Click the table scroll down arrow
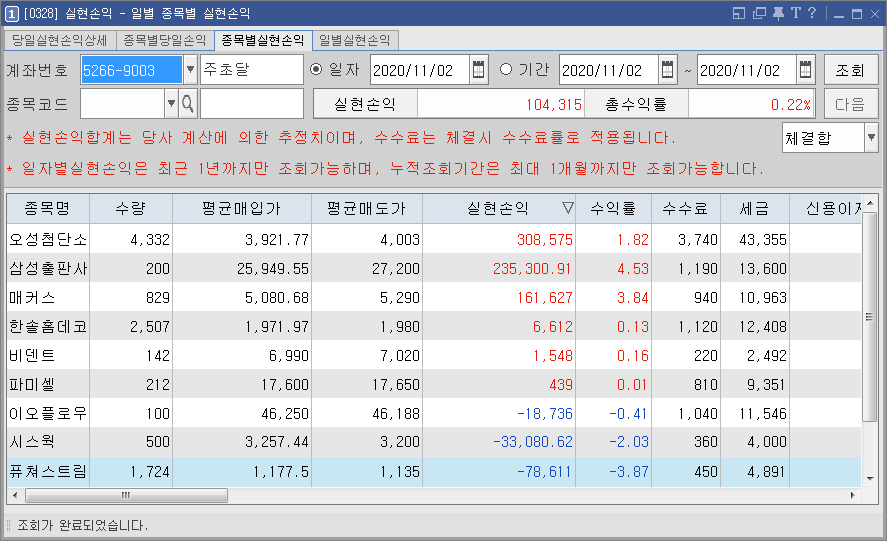887x541 pixels. tap(870, 479)
